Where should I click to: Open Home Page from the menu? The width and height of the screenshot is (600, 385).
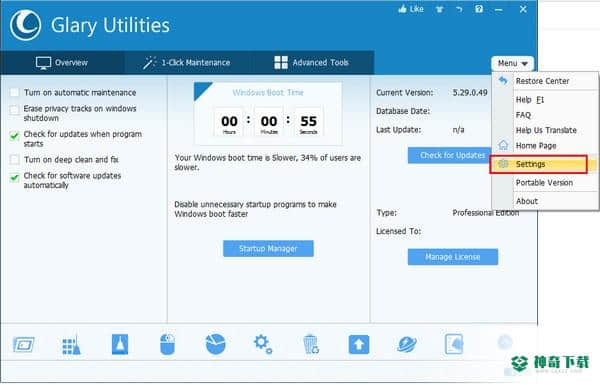[545, 146]
